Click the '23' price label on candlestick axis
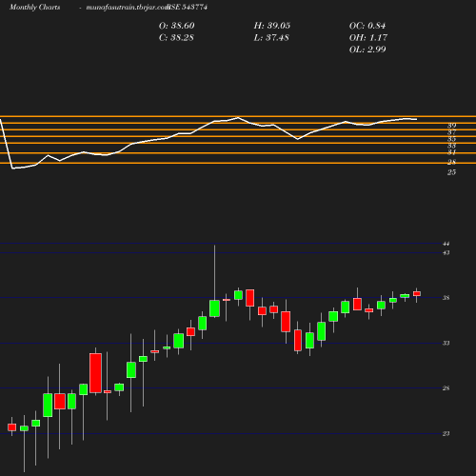Screen dimensions: 476x476 click(x=446, y=433)
